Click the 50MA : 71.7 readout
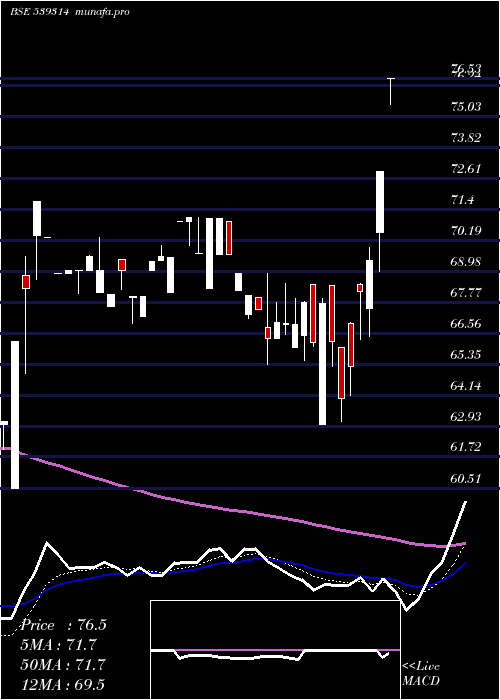 click(63, 665)
